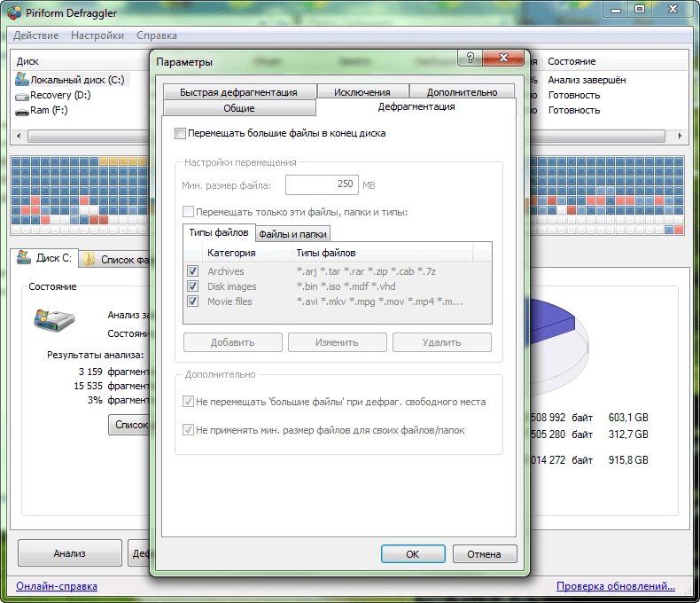This screenshot has height=603, width=700.
Task: Switch to Файлы и папки inner tab
Action: pos(293,233)
